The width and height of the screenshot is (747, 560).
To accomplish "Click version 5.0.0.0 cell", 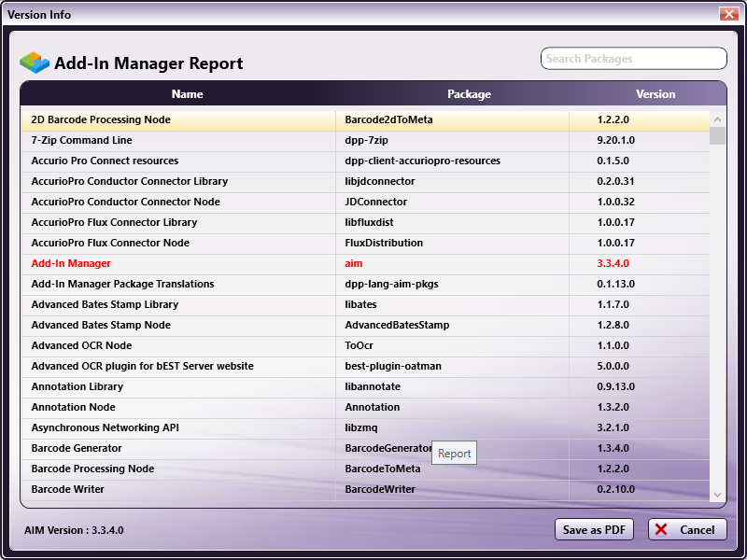I will pyautogui.click(x=640, y=366).
